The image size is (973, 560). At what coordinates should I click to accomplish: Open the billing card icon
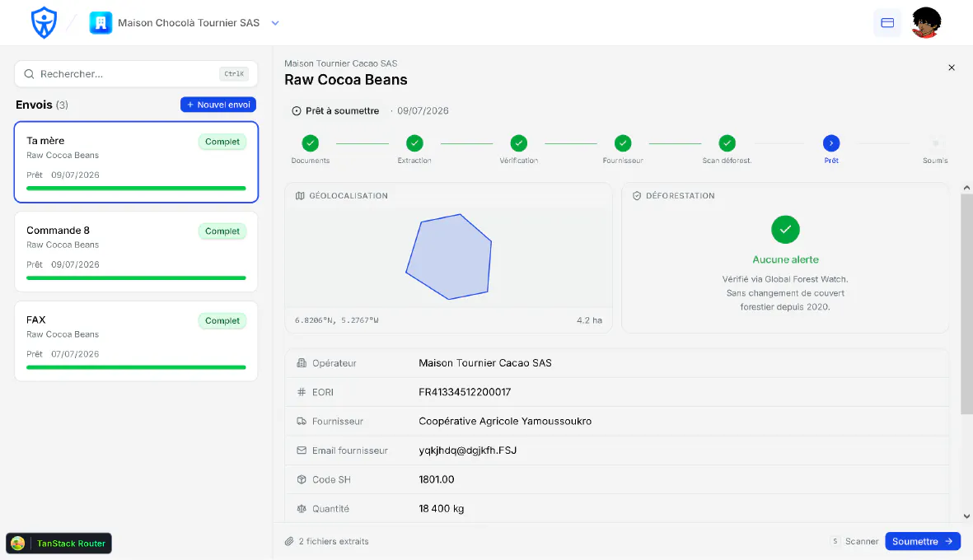click(x=887, y=23)
